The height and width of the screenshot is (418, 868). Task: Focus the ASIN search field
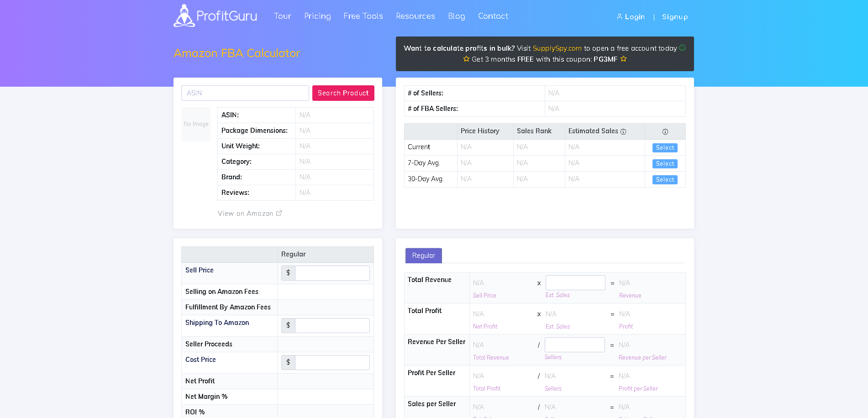click(245, 93)
